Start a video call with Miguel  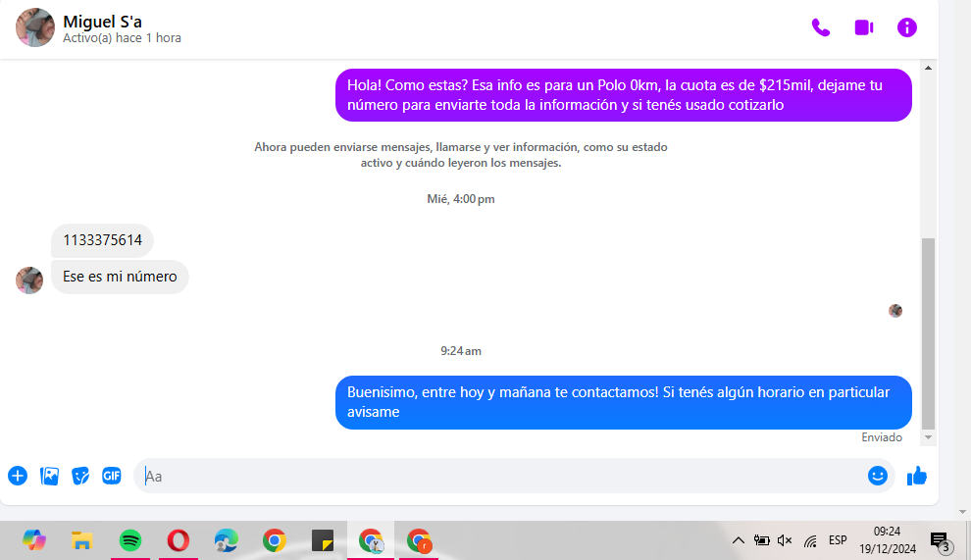click(863, 27)
